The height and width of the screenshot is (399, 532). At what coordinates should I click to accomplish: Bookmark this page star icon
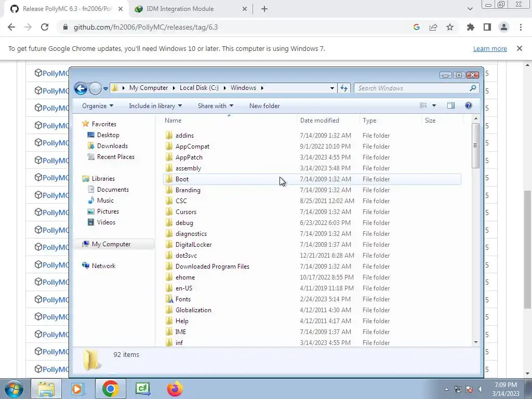pyautogui.click(x=450, y=27)
